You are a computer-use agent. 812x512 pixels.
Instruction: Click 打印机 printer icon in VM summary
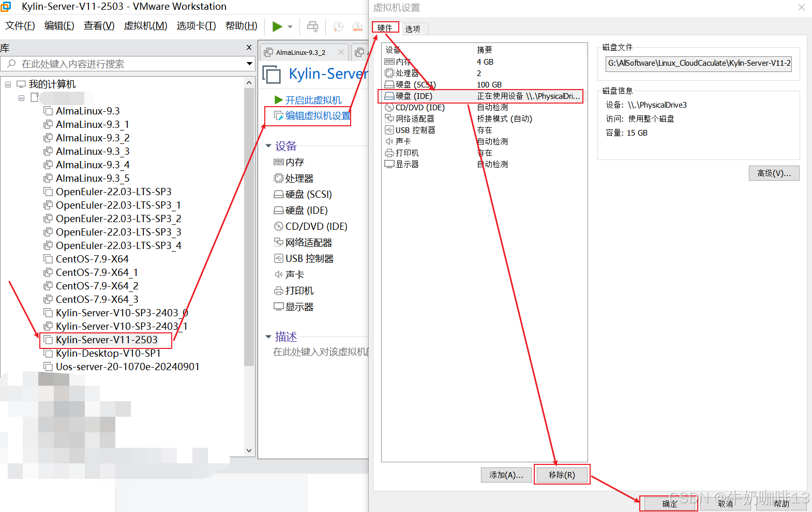[279, 290]
